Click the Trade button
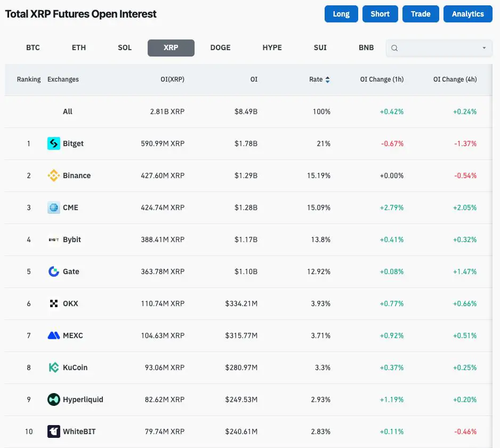 (421, 14)
